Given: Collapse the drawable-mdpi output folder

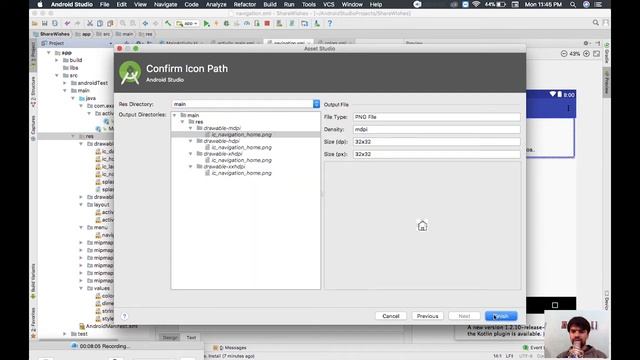Looking at the screenshot, I should click(x=190, y=128).
